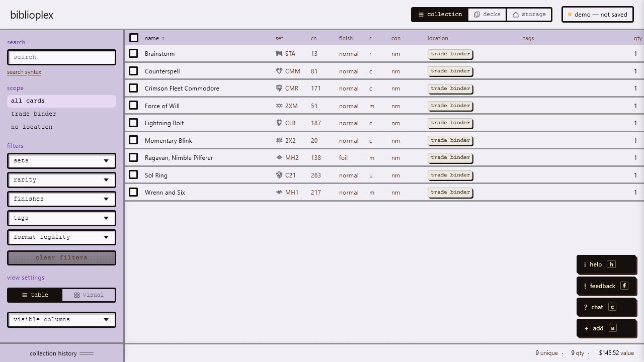The image size is (644, 362).
Task: Click the 2X2 set symbol for Momentary Blink
Action: [279, 140]
